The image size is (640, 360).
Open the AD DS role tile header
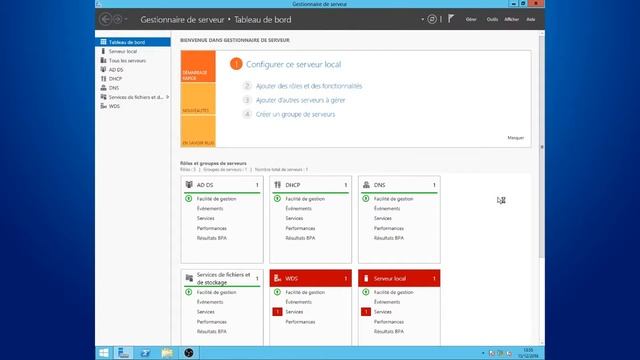coord(222,185)
